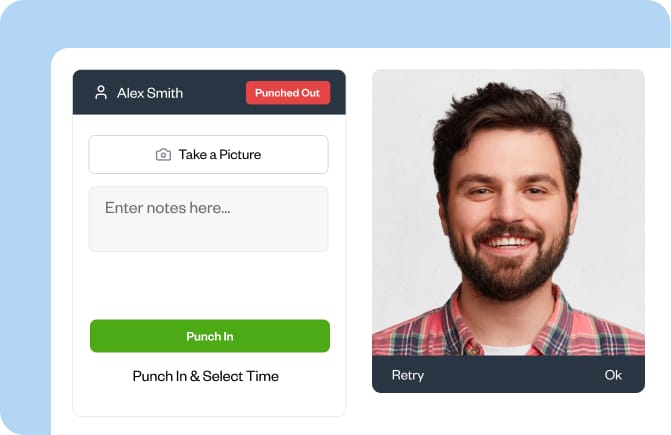Choose Punch In & Select Time link
Screen dimensions: 671x435
coord(205,376)
